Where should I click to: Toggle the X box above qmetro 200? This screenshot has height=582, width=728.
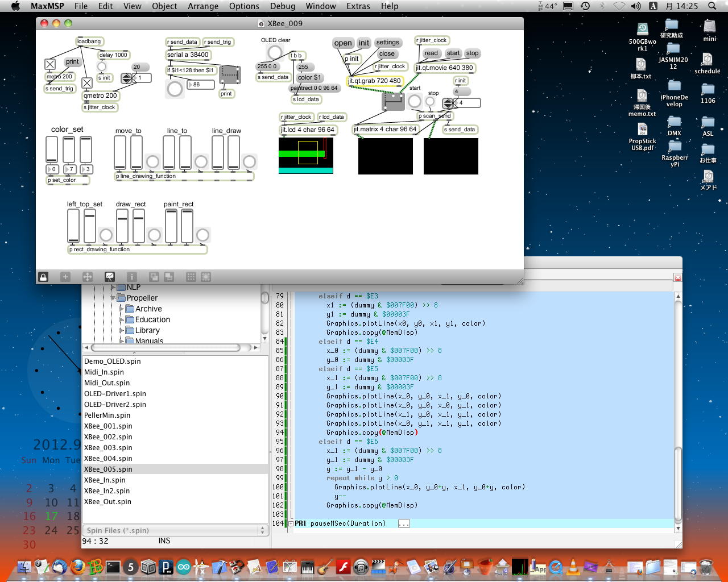[x=87, y=83]
